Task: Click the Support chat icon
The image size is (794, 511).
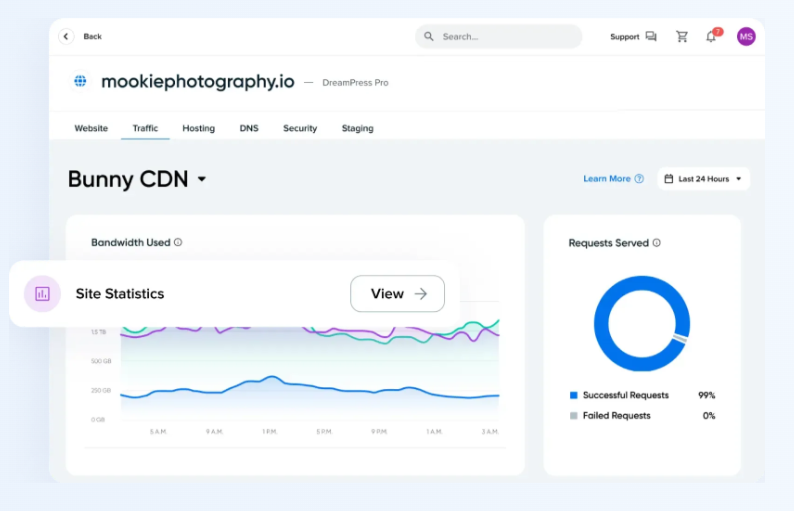Action: pos(651,36)
